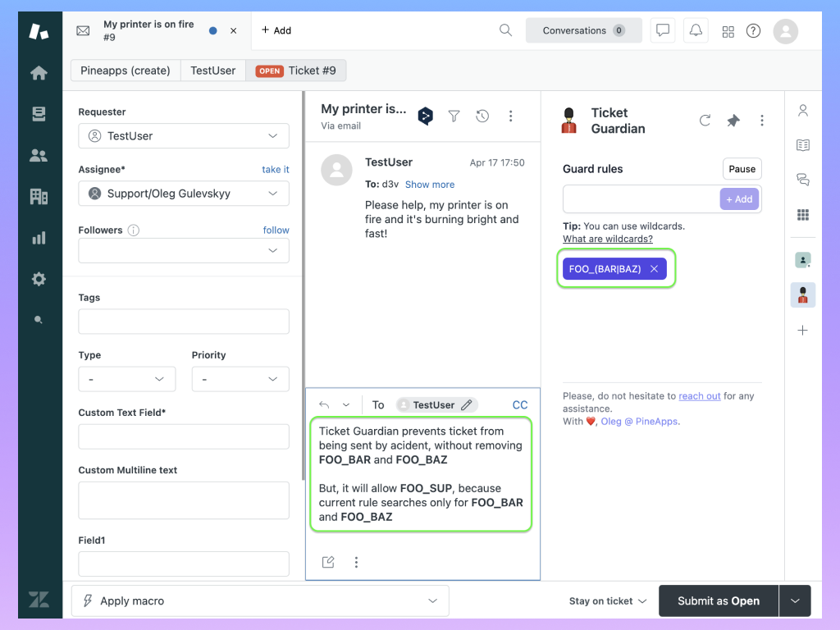
Task: Switch to Pineapps (create) breadcrumb tab
Action: point(126,71)
